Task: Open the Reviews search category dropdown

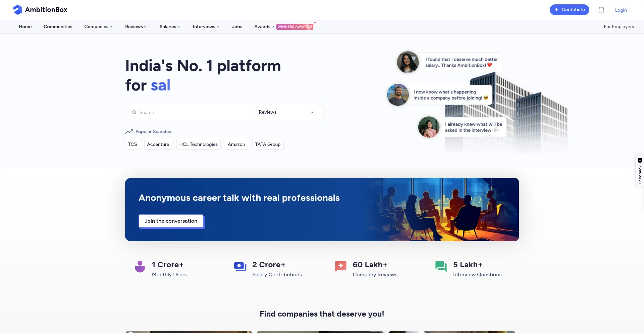Action: pyautogui.click(x=286, y=112)
